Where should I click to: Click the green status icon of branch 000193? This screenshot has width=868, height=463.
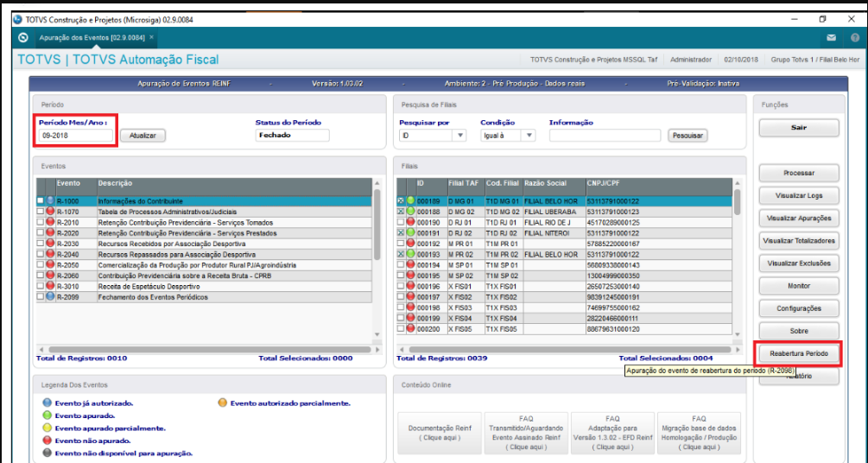pos(411,254)
